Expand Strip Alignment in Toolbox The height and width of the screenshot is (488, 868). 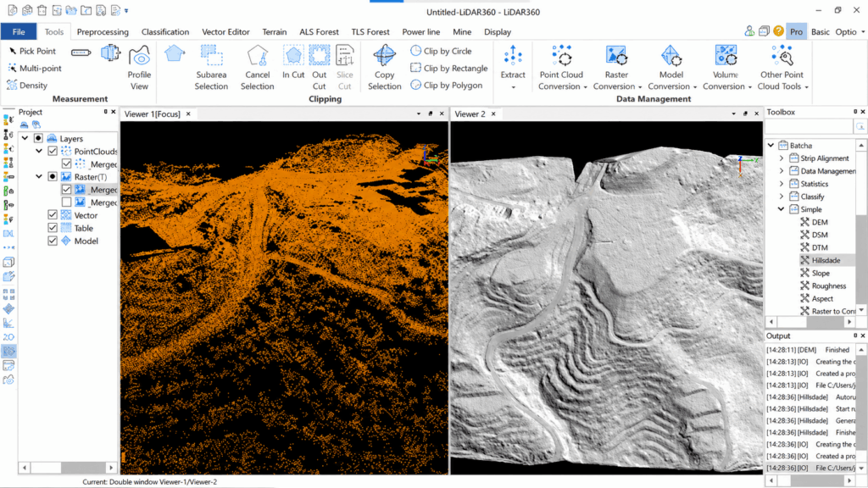tap(782, 158)
